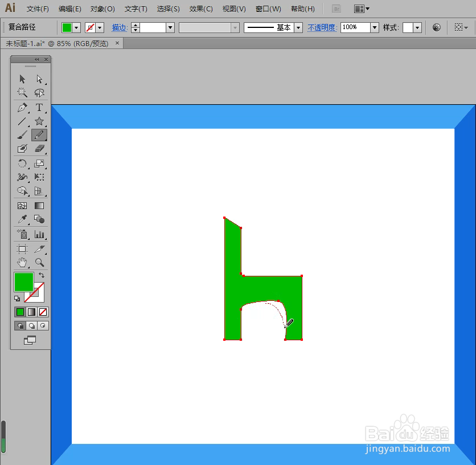Open stroke color dropdown in control bar
Image resolution: width=476 pixels, height=465 pixels.
[x=100, y=28]
